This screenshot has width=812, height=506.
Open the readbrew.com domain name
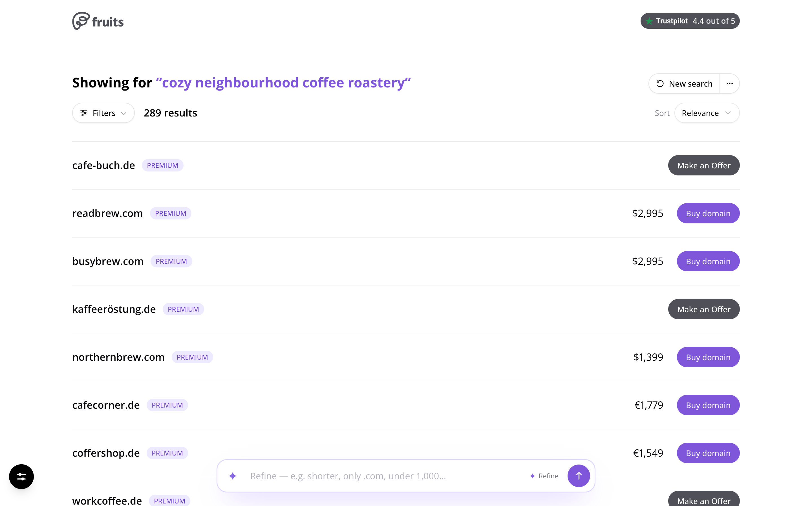tap(107, 213)
